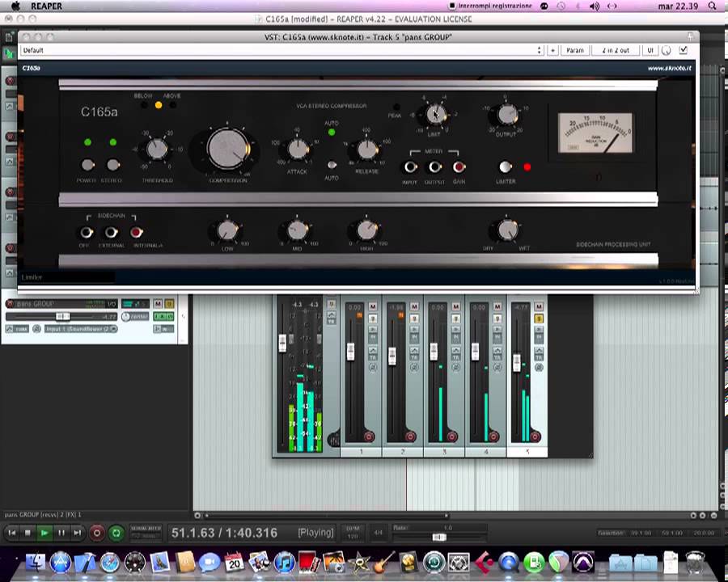The height and width of the screenshot is (582, 728).
Task: Click the large COMPRESSION knob
Action: pyautogui.click(x=228, y=150)
